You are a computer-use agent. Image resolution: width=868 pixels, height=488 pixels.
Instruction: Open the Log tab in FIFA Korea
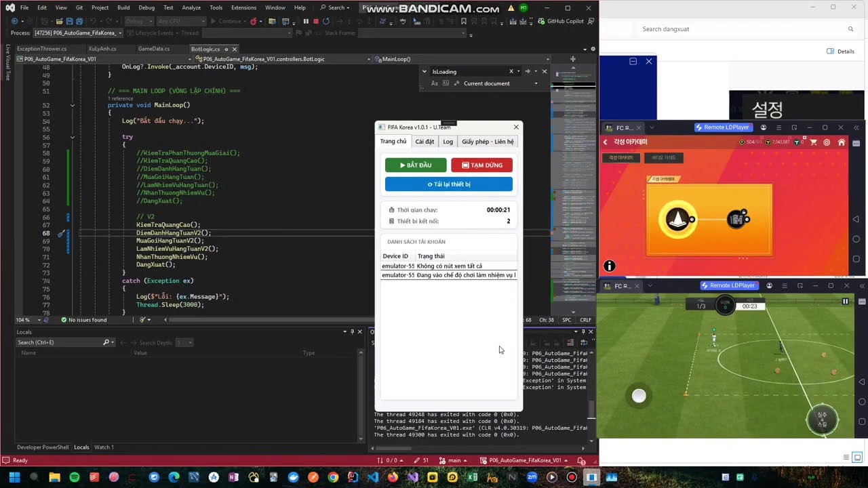448,142
